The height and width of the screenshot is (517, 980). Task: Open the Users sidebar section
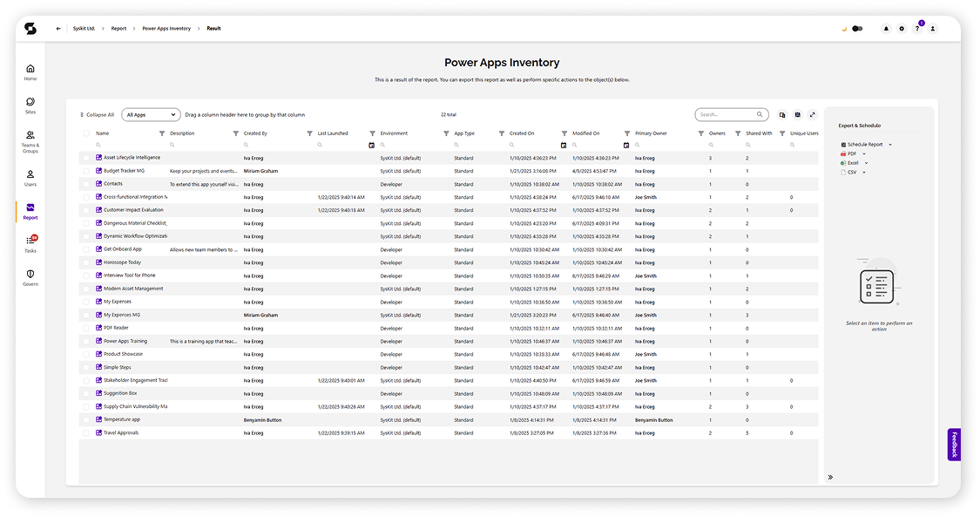[30, 178]
